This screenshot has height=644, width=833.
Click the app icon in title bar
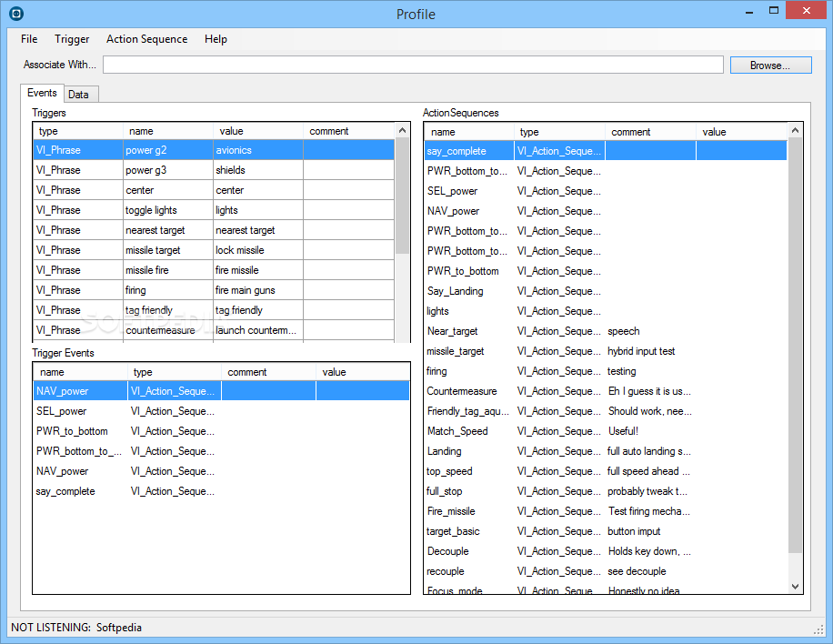16,14
